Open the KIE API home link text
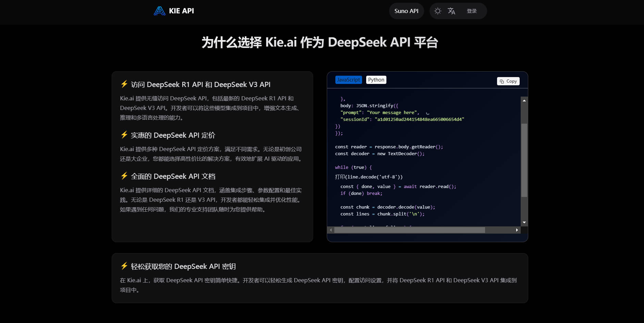The width and height of the screenshot is (644, 323). point(181,11)
